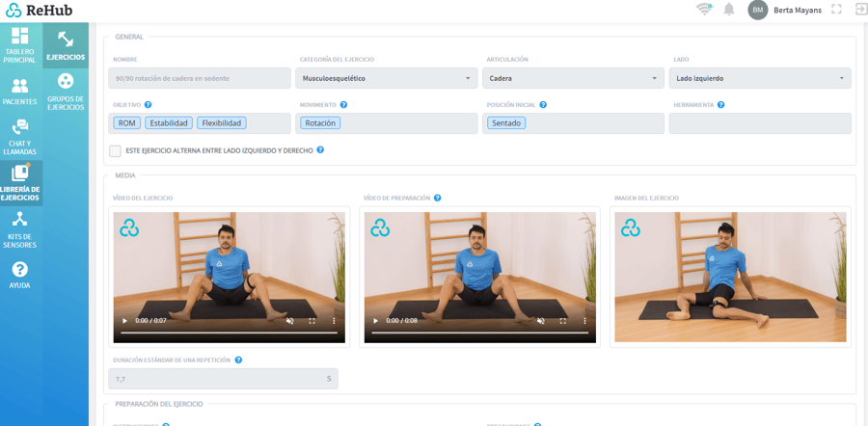Open Berta Mayans user name
This screenshot has height=426, width=868.
[798, 10]
